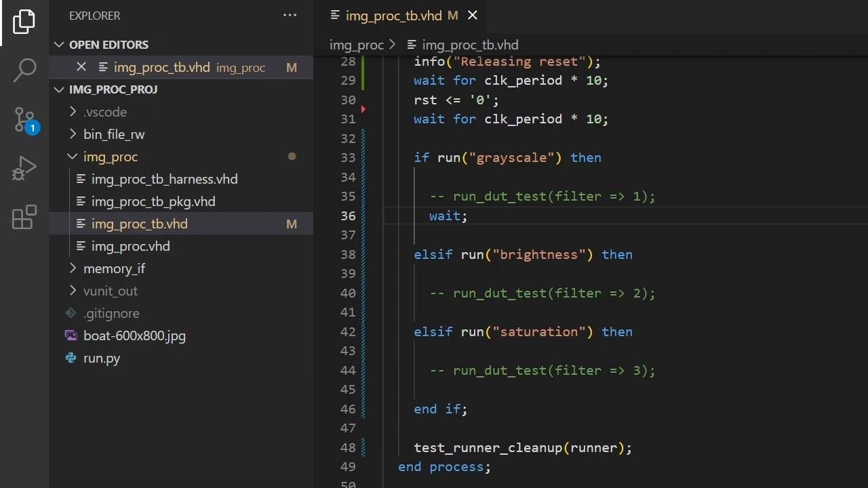Viewport: 868px width, 488px height.
Task: Click line number 36 in the gutter
Action: click(x=348, y=216)
